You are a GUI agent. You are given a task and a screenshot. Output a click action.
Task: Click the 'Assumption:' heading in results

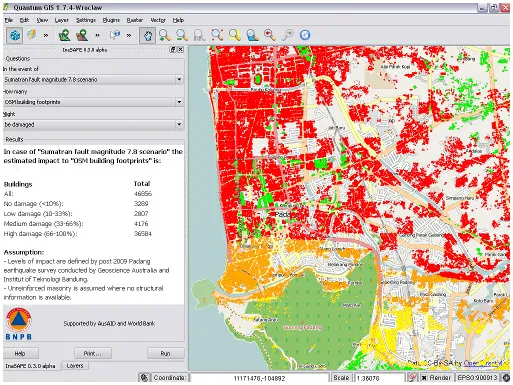point(24,252)
